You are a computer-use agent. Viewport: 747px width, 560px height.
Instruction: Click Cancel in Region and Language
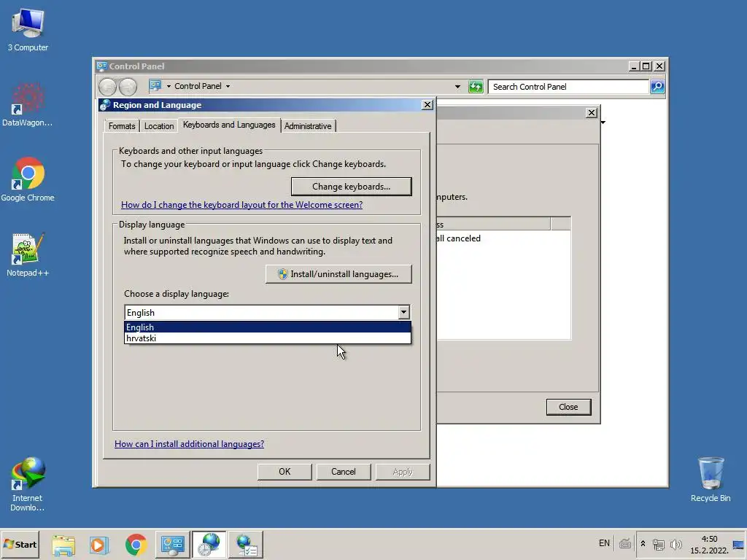(343, 472)
